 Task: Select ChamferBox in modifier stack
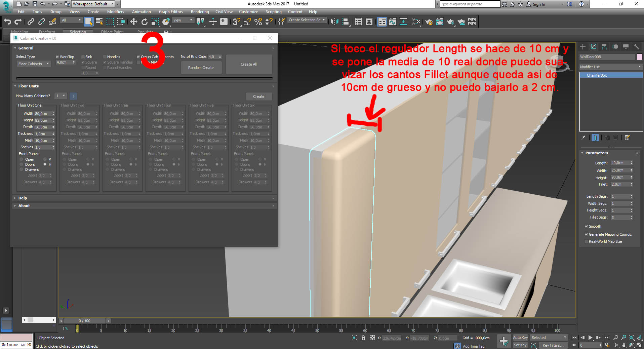611,75
